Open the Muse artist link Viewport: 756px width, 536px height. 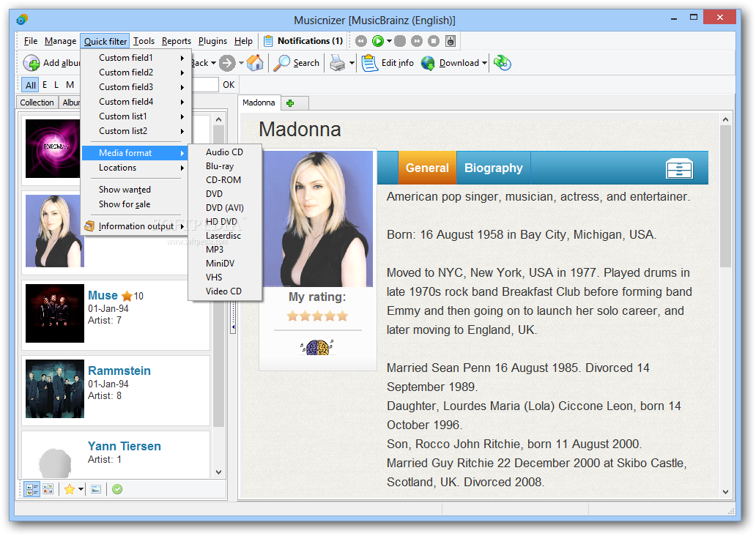[103, 296]
